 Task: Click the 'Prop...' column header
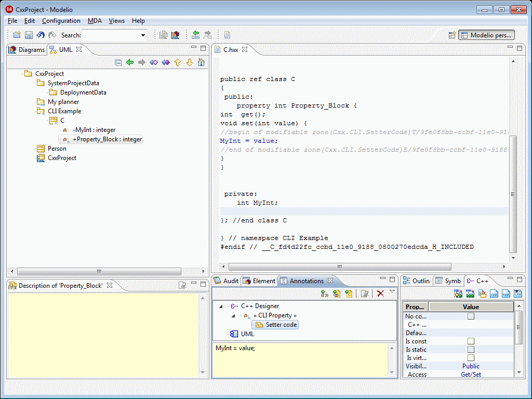[415, 307]
